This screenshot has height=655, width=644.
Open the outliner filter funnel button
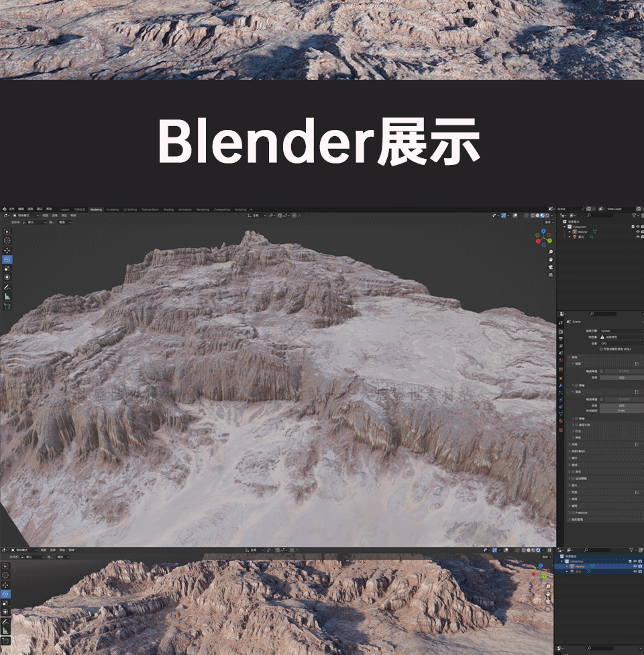[635, 216]
